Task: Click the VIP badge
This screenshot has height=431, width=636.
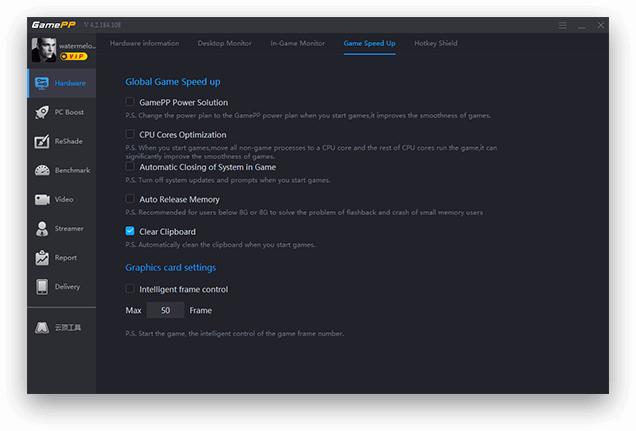Action: click(x=73, y=56)
